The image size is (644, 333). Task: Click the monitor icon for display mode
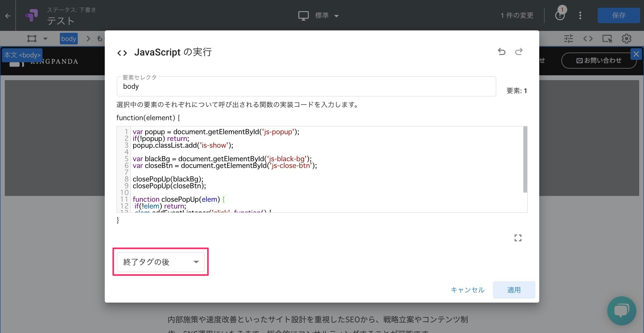(x=303, y=15)
